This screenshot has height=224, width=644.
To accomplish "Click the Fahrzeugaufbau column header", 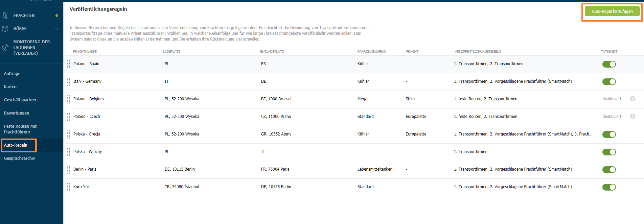I will (372, 52).
